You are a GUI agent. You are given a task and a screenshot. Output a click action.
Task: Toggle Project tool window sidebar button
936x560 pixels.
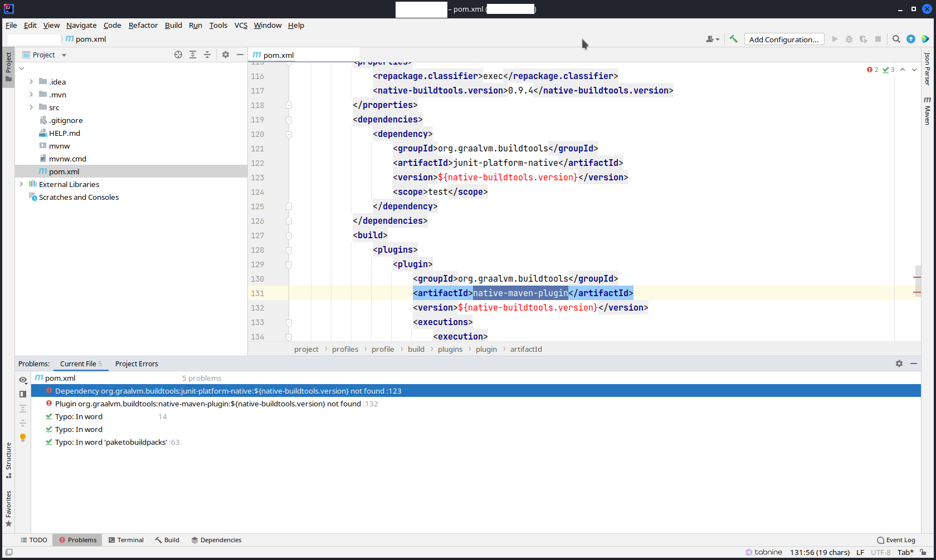tap(8, 66)
